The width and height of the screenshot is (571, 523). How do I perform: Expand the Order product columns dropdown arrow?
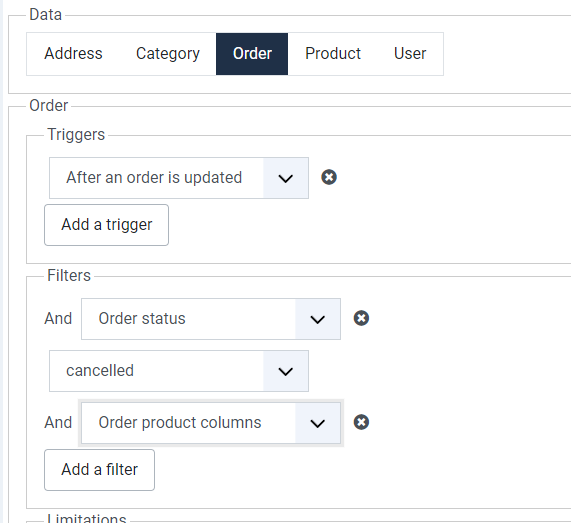318,423
